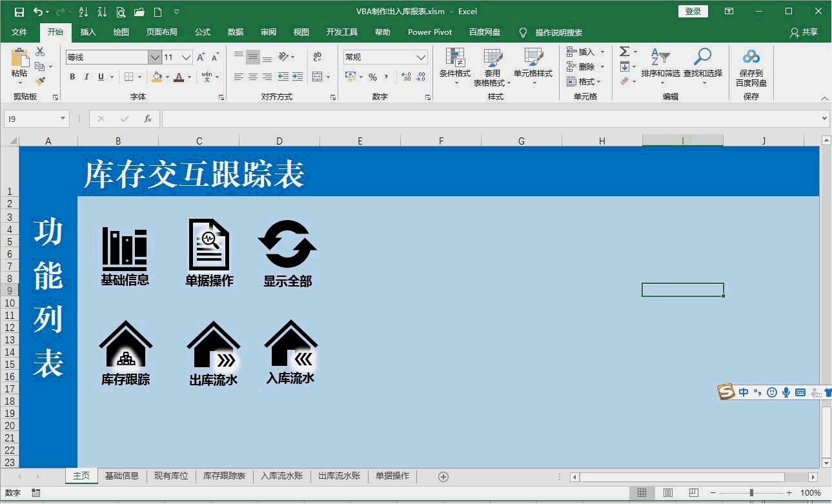Toggle bold formatting
This screenshot has width=832, height=504.
(72, 77)
